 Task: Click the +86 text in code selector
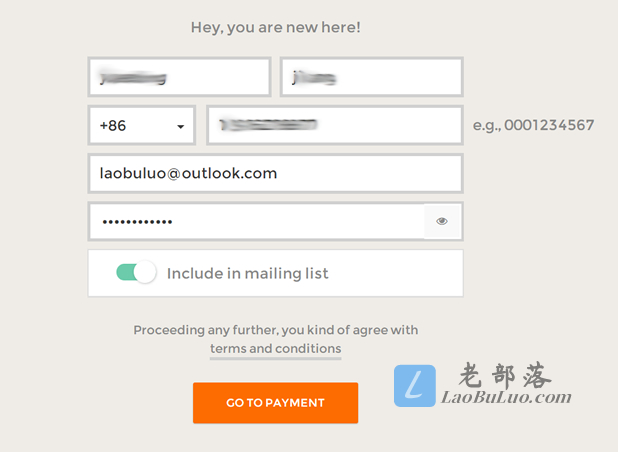click(x=113, y=126)
